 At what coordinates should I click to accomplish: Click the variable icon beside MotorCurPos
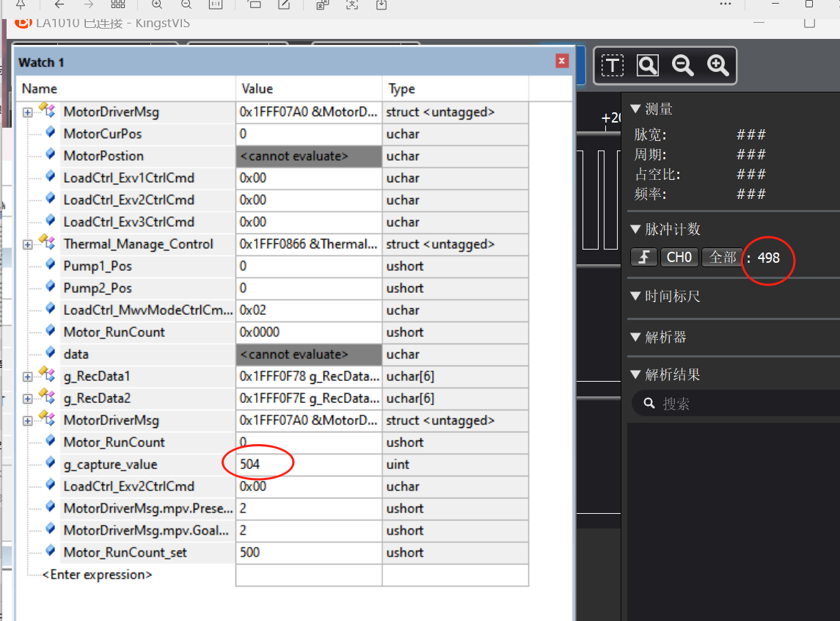click(51, 132)
